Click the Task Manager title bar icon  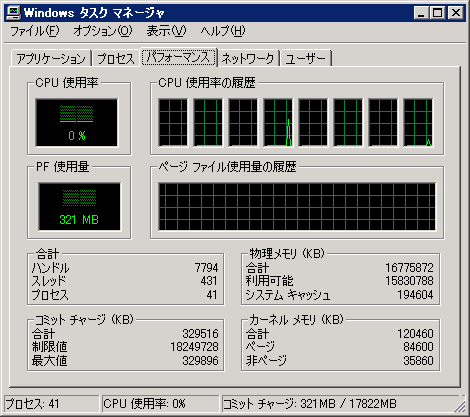[x=14, y=13]
